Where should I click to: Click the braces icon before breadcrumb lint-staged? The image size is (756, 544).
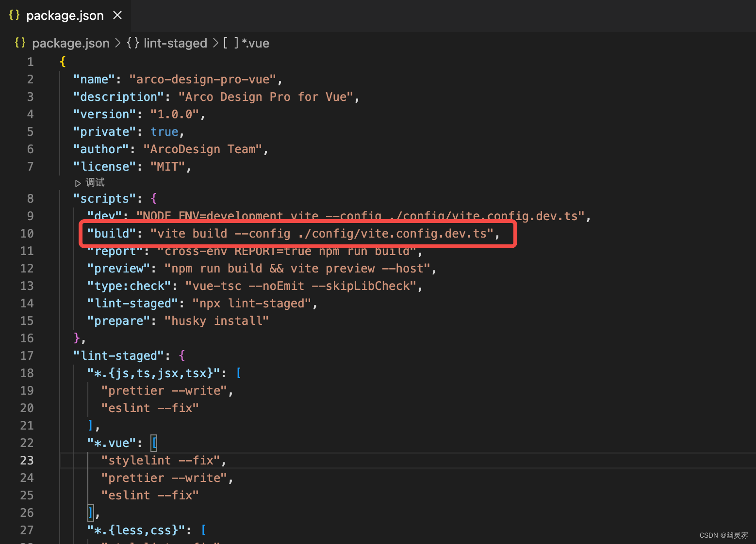coord(133,43)
